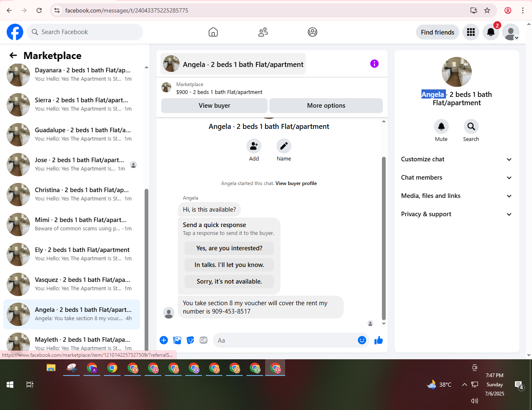Send quick response 'In talks. I'll let you know.'
The width and height of the screenshot is (532, 410).
[x=229, y=265]
